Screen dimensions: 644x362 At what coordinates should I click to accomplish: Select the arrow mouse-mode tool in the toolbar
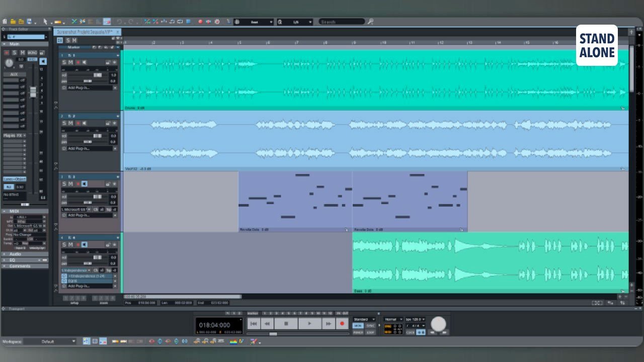pos(45,21)
